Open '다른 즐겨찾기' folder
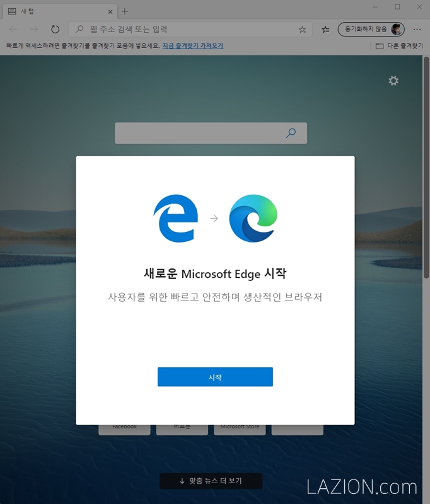Image resolution: width=430 pixels, height=504 pixels. pyautogui.click(x=399, y=46)
